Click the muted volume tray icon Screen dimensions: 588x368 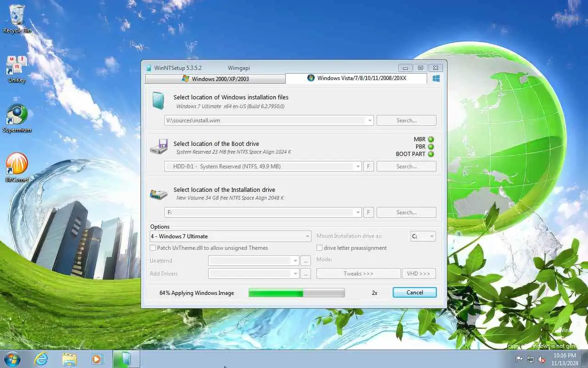(542, 359)
